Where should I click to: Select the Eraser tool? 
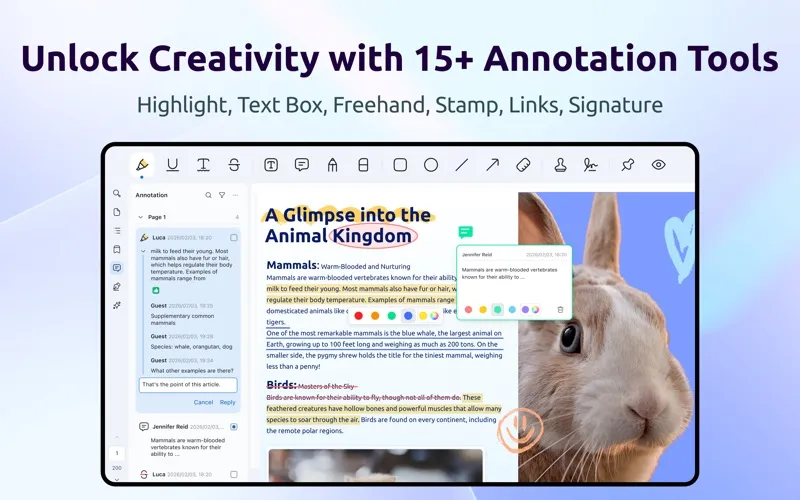(363, 165)
